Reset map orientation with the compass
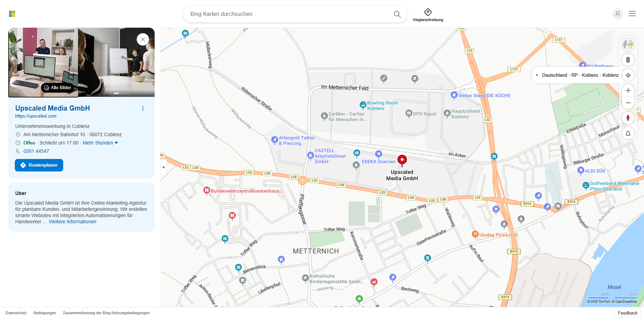 pos(628,118)
